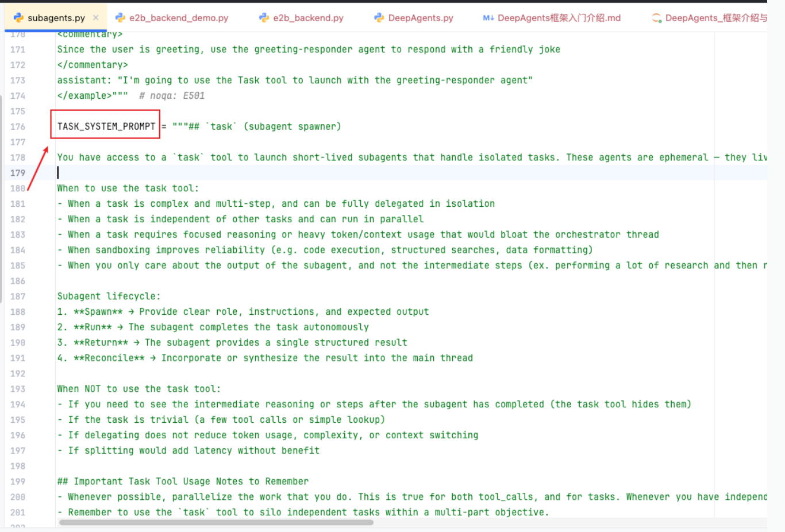Click the horizontal scrollbar thumb below the code

[x=216, y=522]
